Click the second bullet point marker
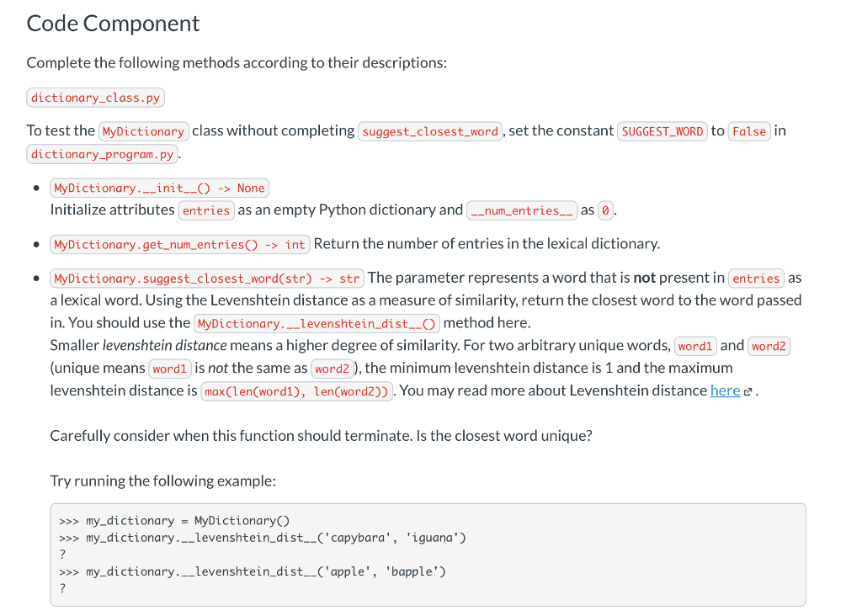This screenshot has height=616, width=862. pos(35,244)
